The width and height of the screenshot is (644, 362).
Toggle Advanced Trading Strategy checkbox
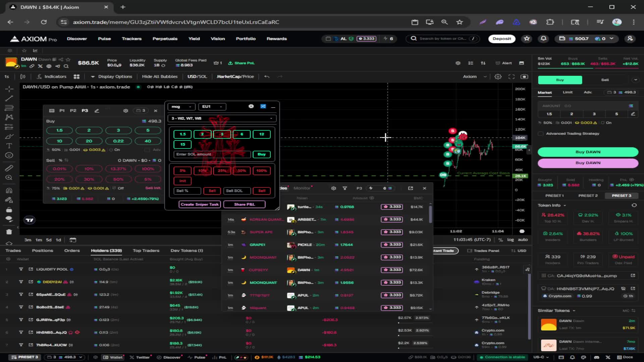tap(540, 133)
